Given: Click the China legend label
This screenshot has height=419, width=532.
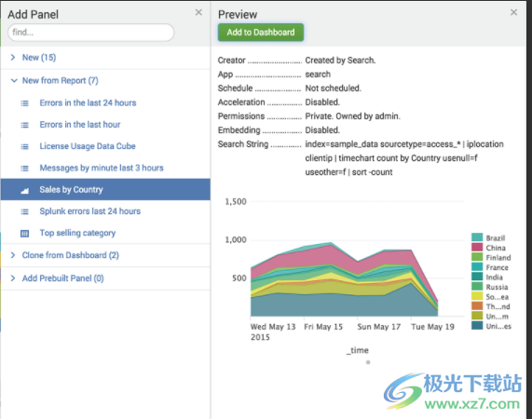Looking at the screenshot, I should [496, 248].
